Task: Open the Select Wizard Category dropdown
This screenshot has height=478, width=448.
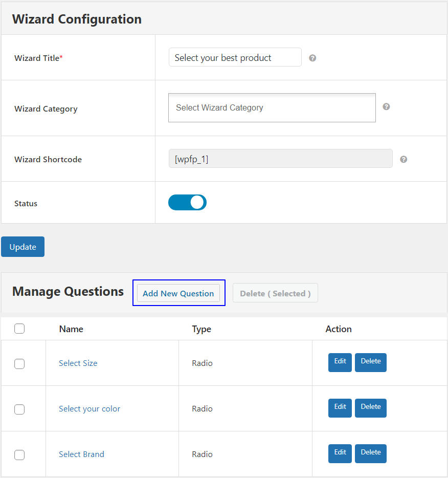Action: 272,107
